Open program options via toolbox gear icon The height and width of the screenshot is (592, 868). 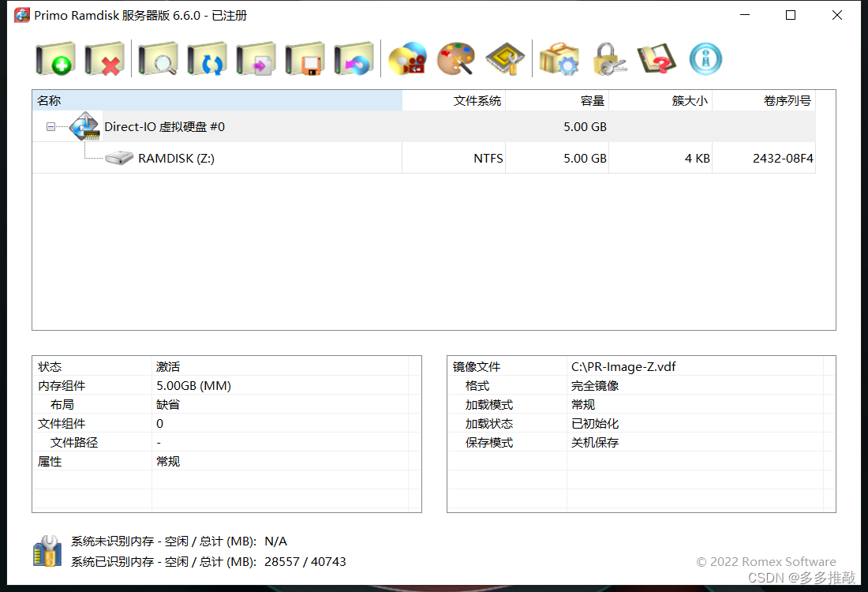(x=559, y=58)
